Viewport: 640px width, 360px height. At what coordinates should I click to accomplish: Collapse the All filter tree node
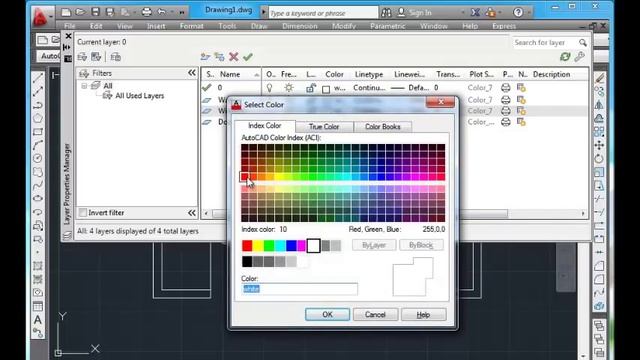(84, 86)
